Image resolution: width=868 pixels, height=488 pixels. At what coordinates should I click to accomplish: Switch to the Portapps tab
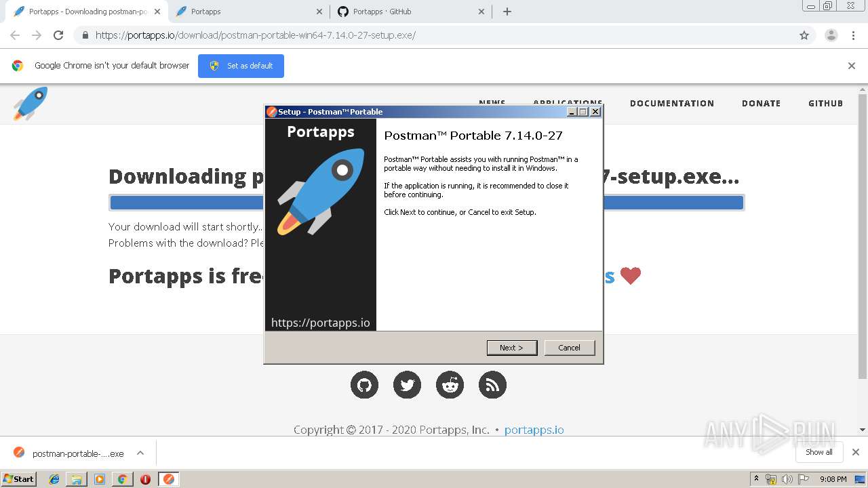248,12
